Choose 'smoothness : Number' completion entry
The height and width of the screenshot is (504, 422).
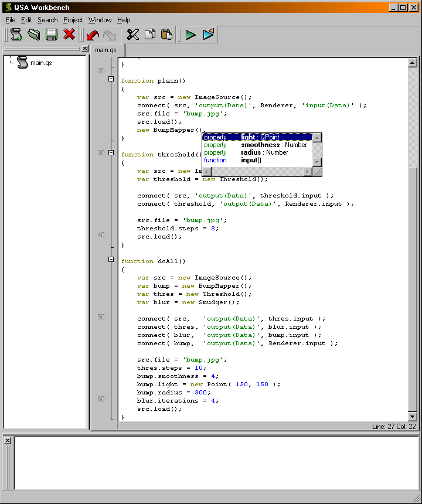coord(257,145)
